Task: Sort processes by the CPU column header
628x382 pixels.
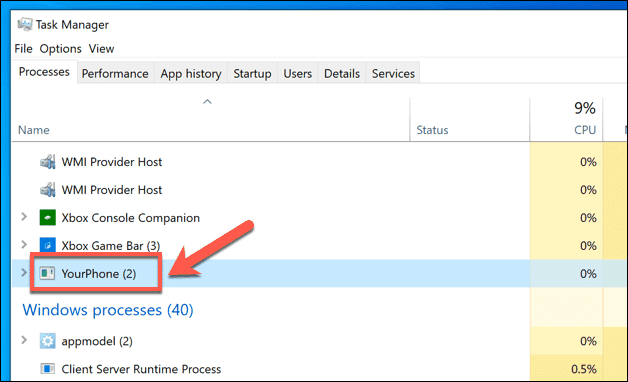Action: (x=566, y=119)
